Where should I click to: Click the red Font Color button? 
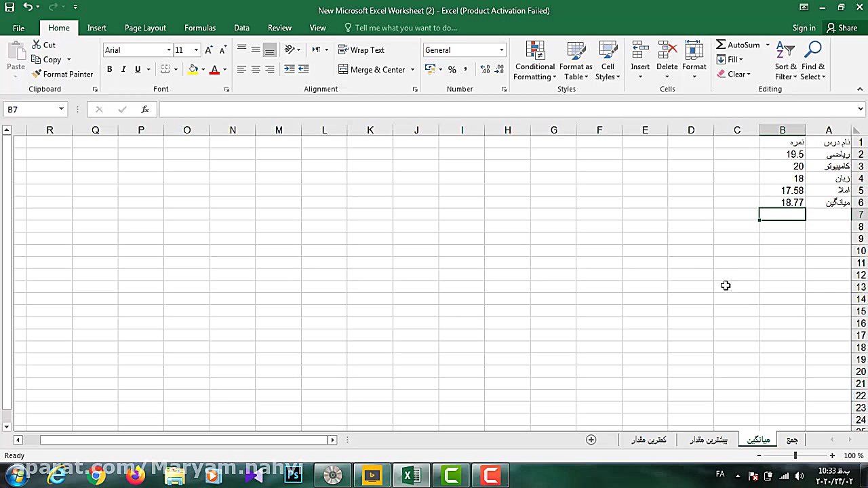coord(214,69)
